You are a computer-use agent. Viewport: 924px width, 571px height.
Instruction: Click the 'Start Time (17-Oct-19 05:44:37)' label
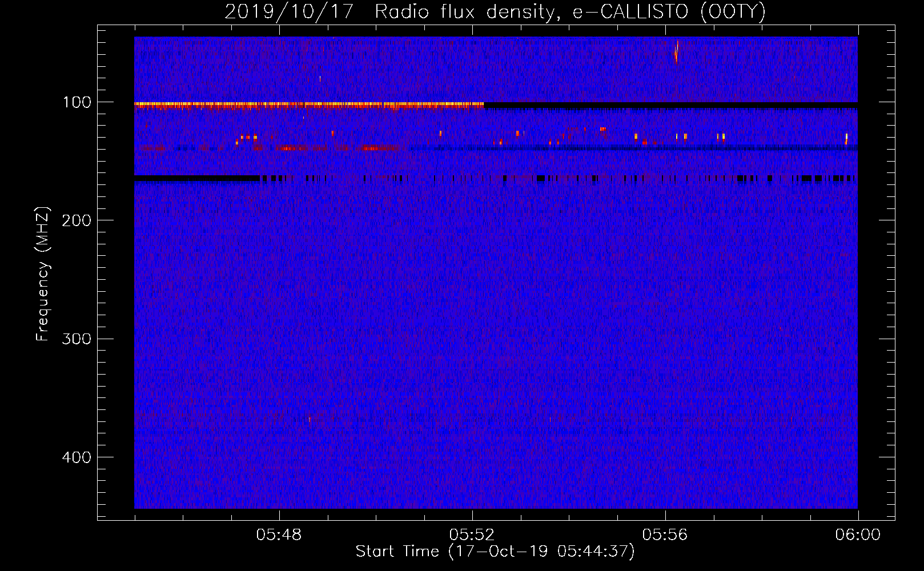pyautogui.click(x=495, y=552)
